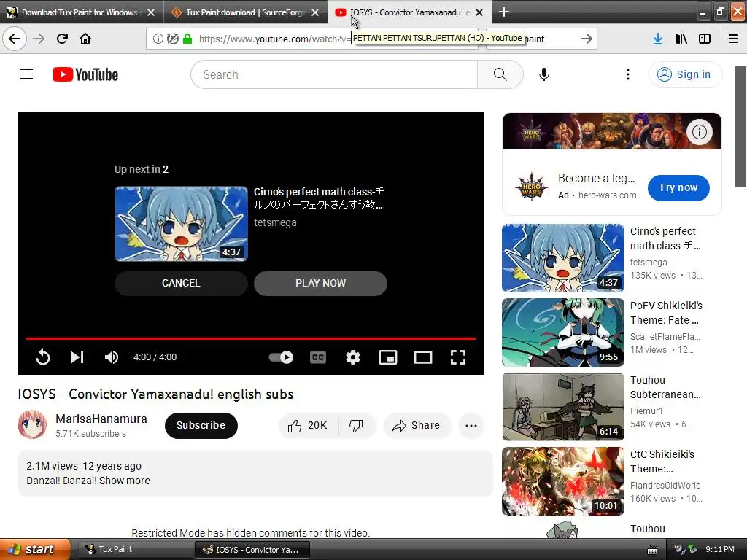Image resolution: width=747 pixels, height=560 pixels.
Task: Click the up next Cirno thumbnail in player
Action: (181, 223)
